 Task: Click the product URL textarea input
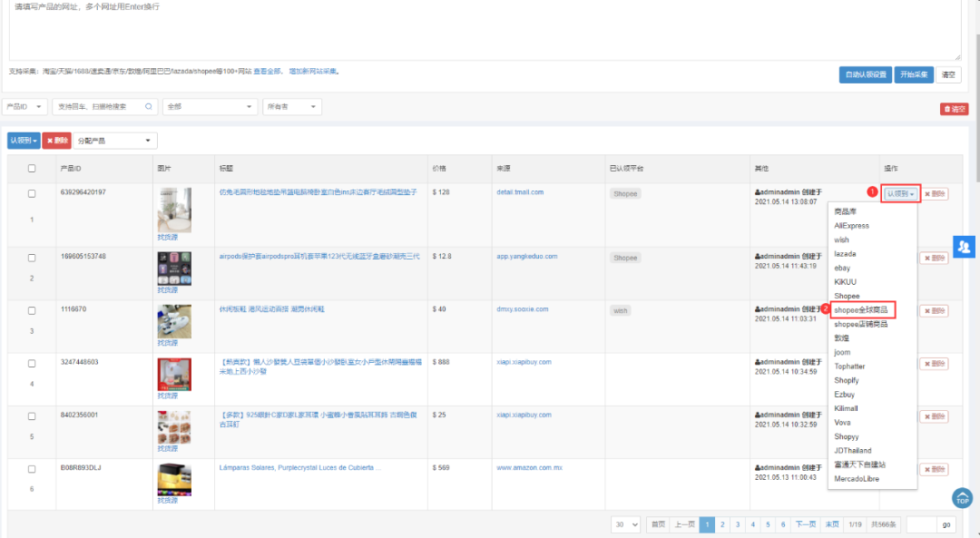coord(485,29)
